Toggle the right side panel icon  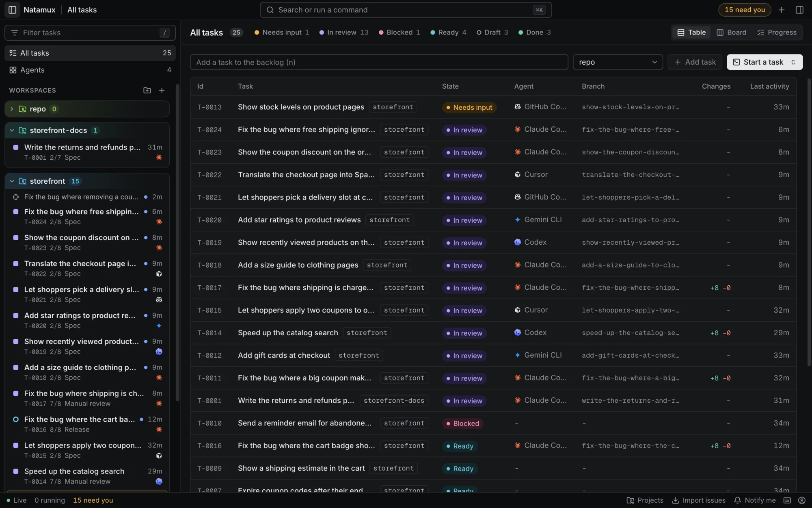coord(799,10)
